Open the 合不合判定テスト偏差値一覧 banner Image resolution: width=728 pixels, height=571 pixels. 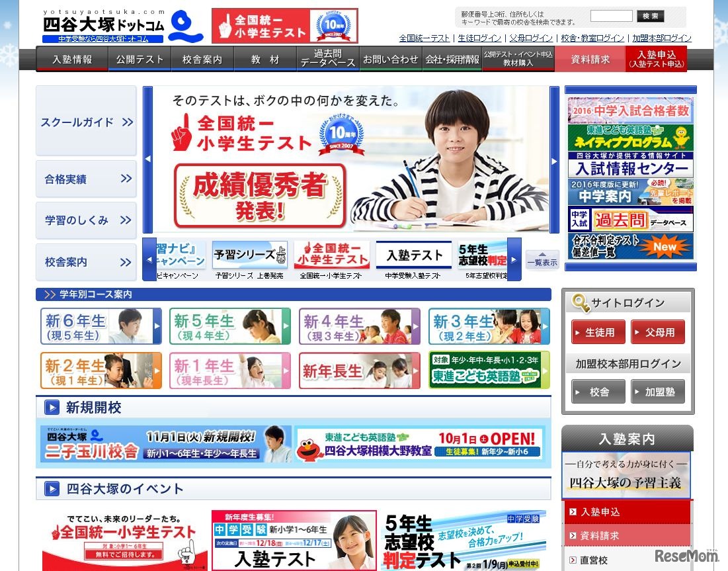coord(631,246)
